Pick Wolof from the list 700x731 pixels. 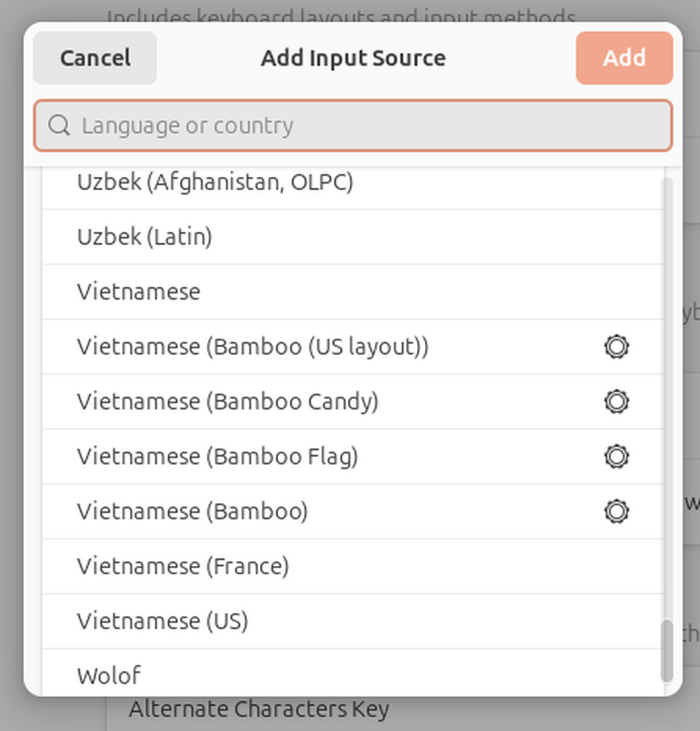[x=109, y=675]
